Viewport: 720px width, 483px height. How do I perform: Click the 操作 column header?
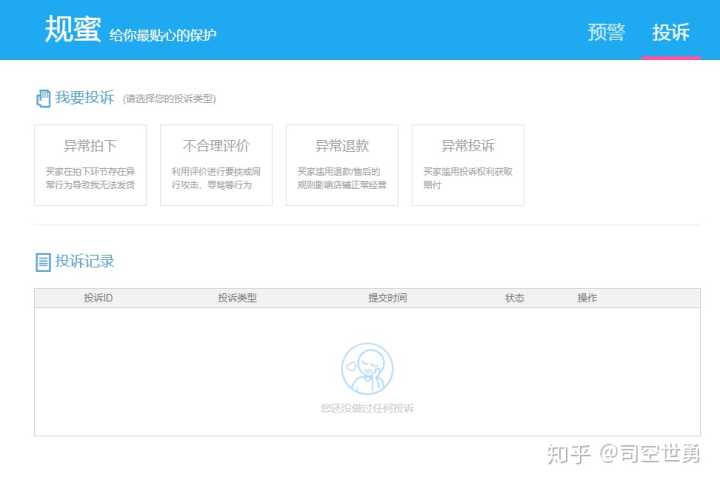(x=587, y=298)
